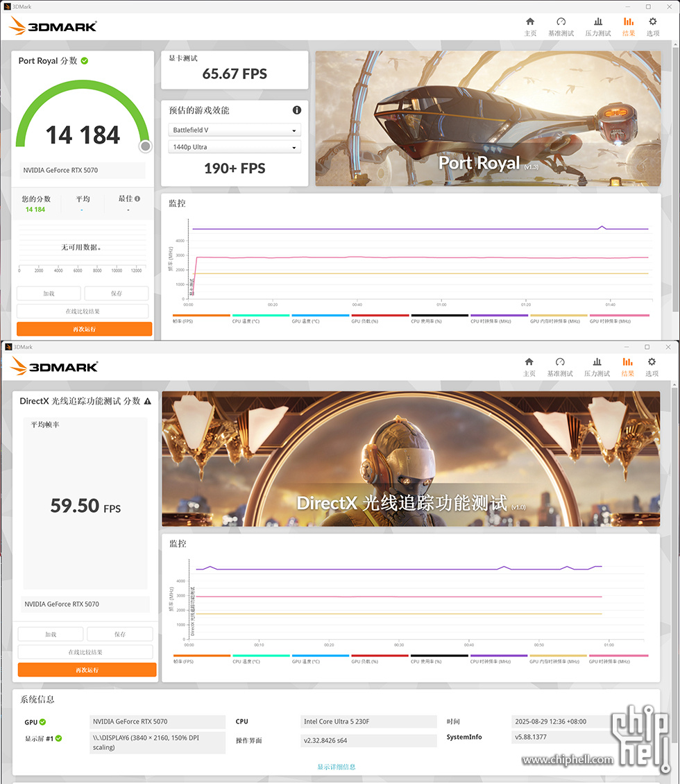Open Results tab in top 3DMark window
This screenshot has width=680, height=784.
(629, 26)
